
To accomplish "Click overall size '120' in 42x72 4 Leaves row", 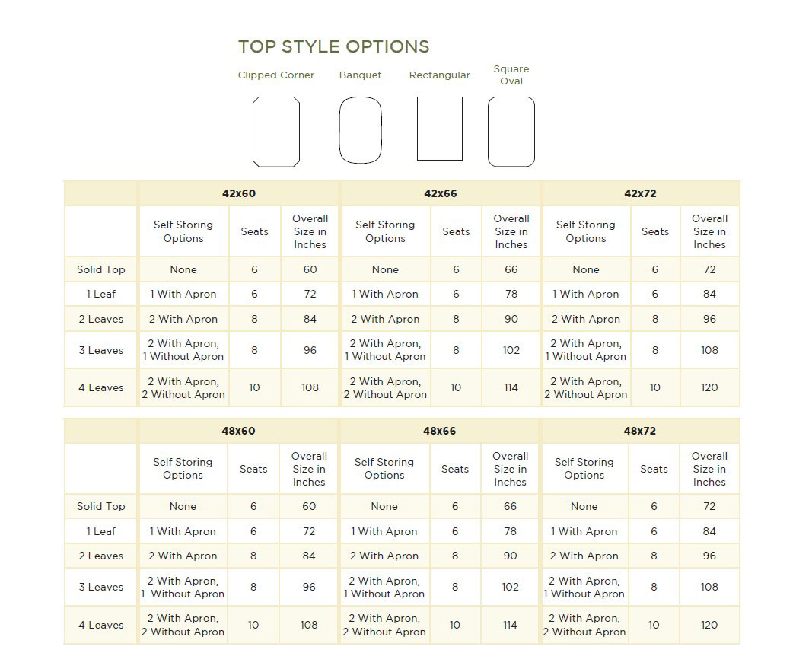I will pos(709,388).
